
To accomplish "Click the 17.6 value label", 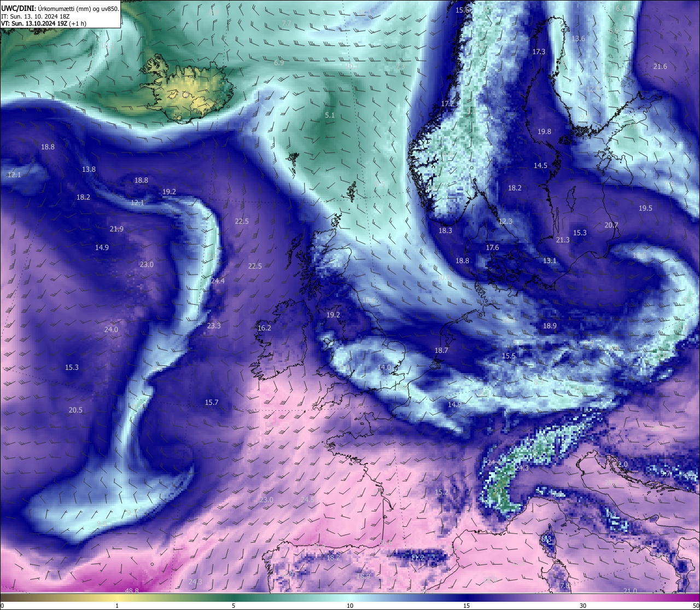I will pos(492,248).
